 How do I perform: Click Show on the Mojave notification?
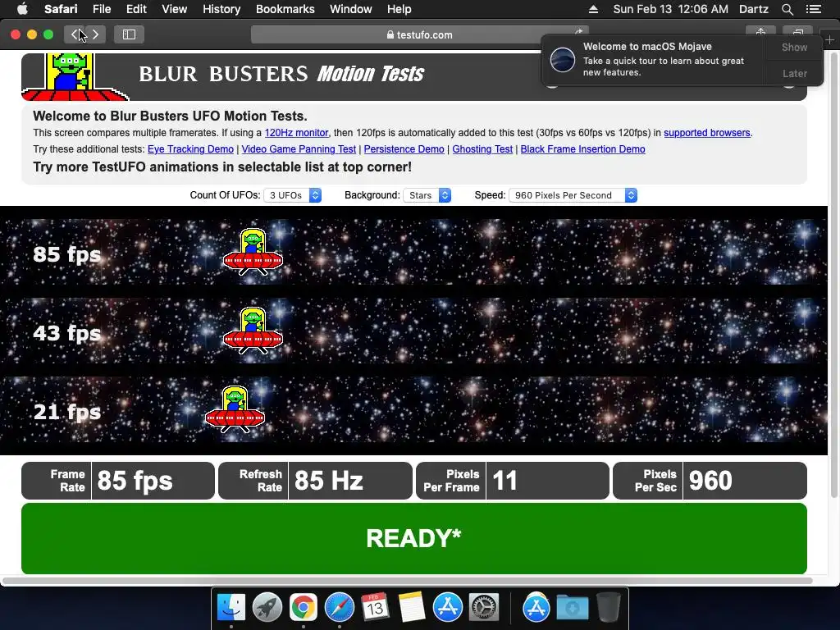(794, 47)
